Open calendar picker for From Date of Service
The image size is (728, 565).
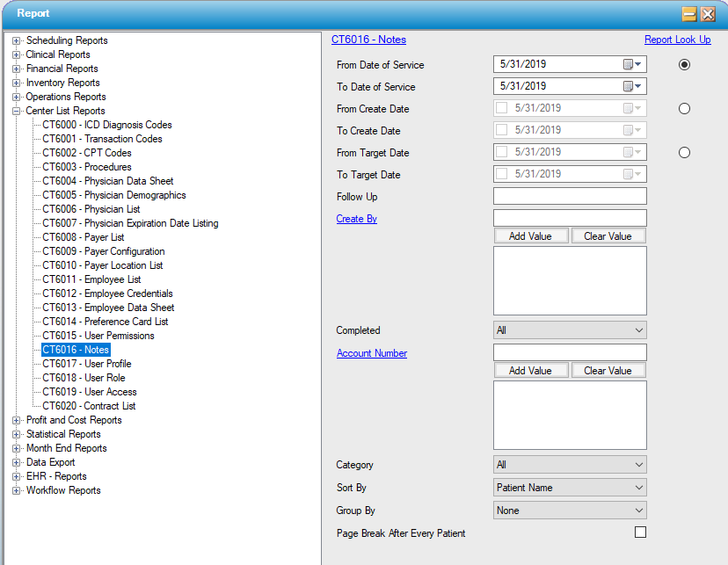click(x=633, y=65)
